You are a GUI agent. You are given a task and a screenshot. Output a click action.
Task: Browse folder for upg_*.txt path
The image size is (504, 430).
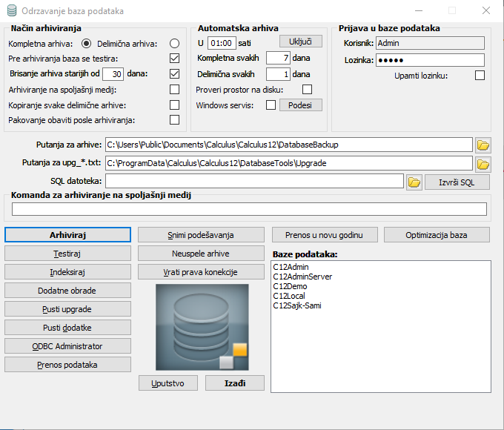pos(483,163)
